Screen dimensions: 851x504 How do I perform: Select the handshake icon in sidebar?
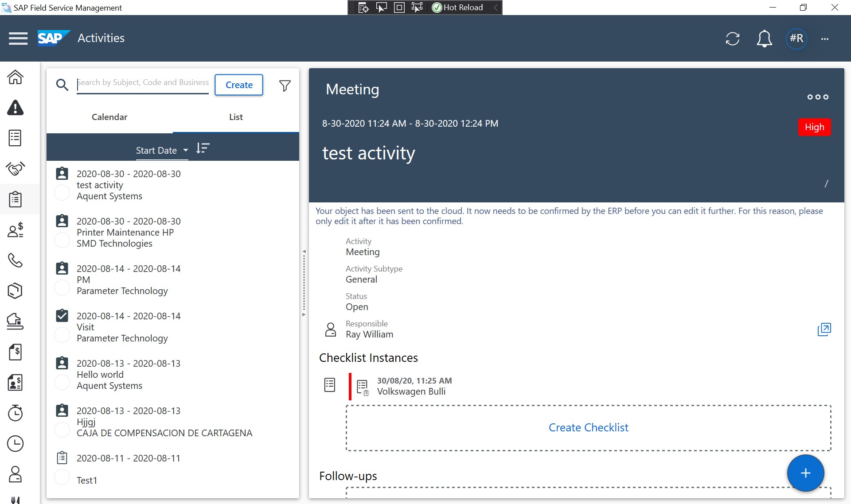coord(16,168)
